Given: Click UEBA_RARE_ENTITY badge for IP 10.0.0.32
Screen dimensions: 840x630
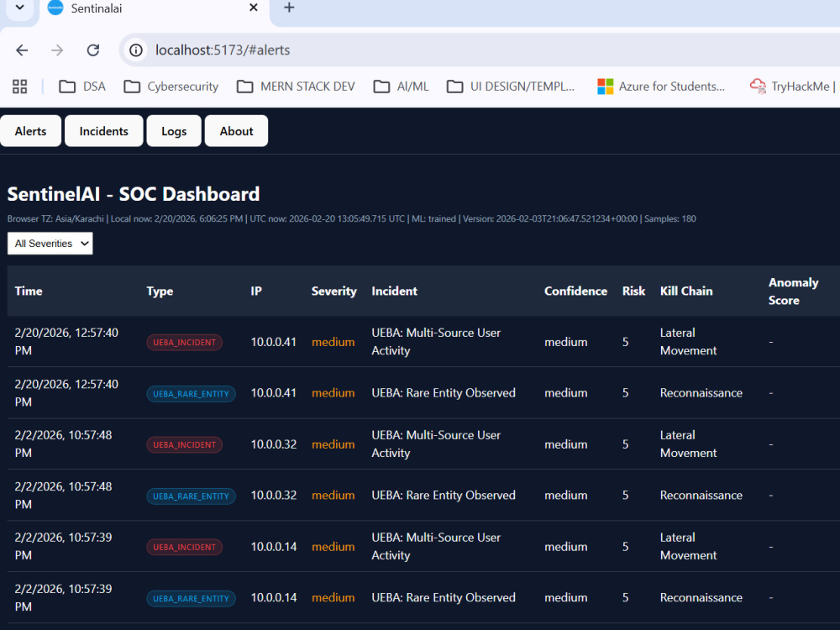Looking at the screenshot, I should coord(191,496).
